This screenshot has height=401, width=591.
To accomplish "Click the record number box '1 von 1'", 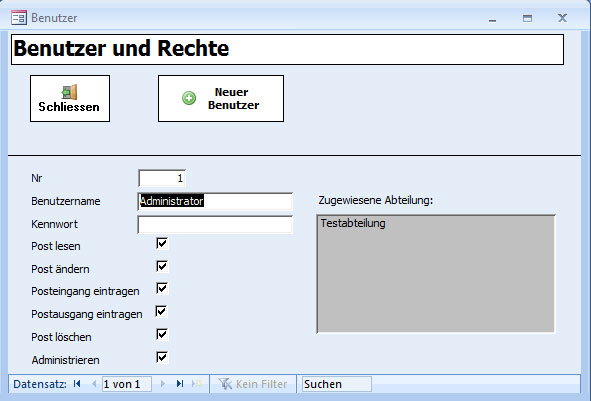I will pyautogui.click(x=127, y=384).
